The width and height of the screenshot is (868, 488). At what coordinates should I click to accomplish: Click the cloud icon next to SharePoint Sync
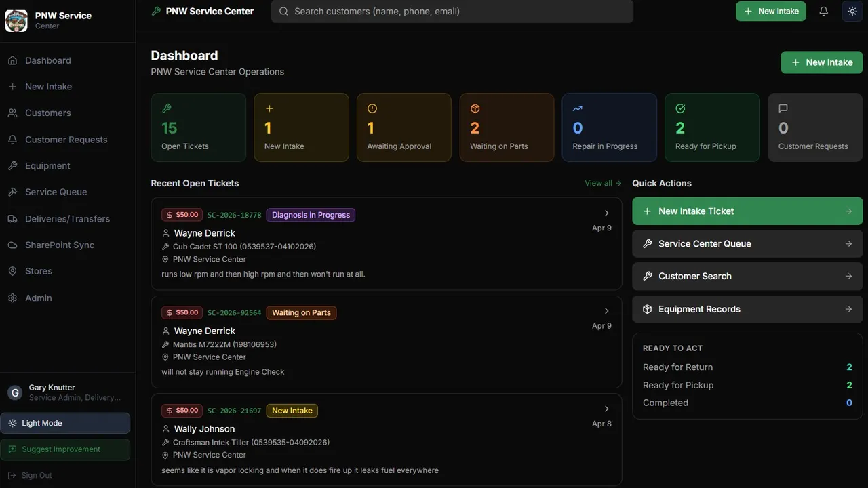[12, 245]
